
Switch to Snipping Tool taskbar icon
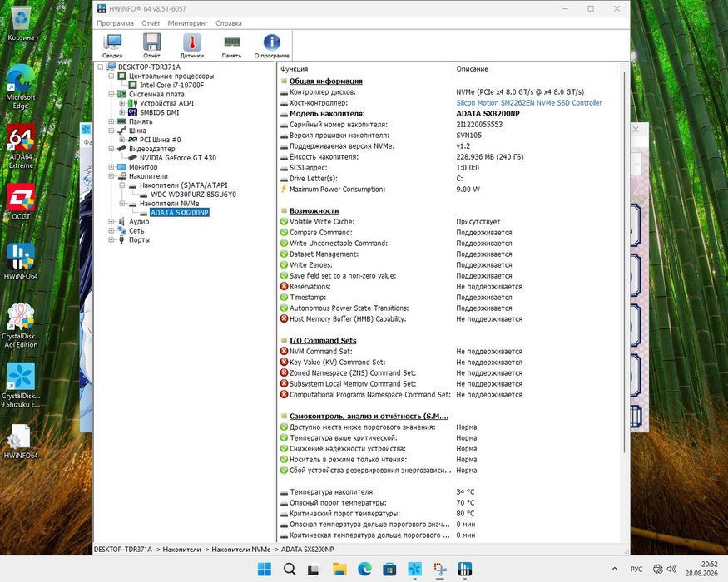click(x=439, y=569)
